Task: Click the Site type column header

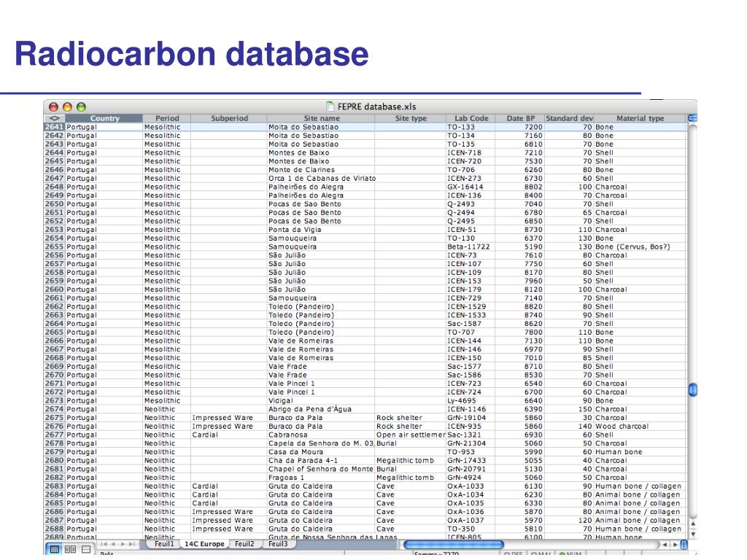Action: click(411, 118)
